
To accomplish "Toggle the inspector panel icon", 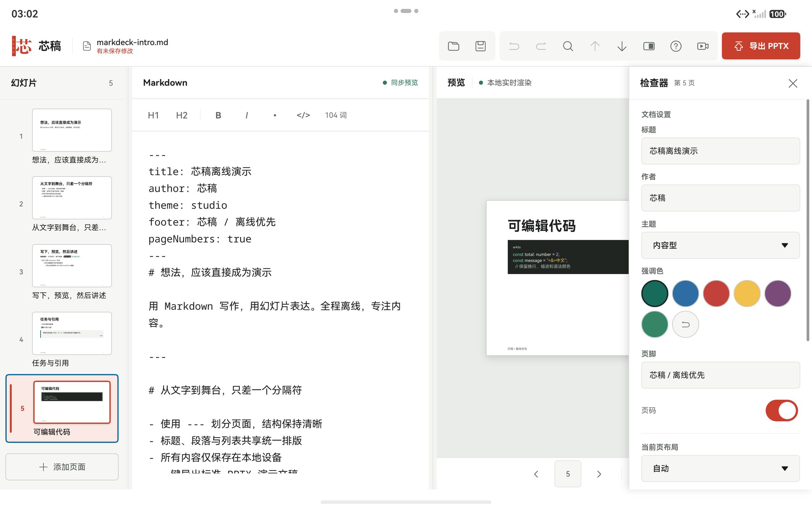I will coord(649,46).
